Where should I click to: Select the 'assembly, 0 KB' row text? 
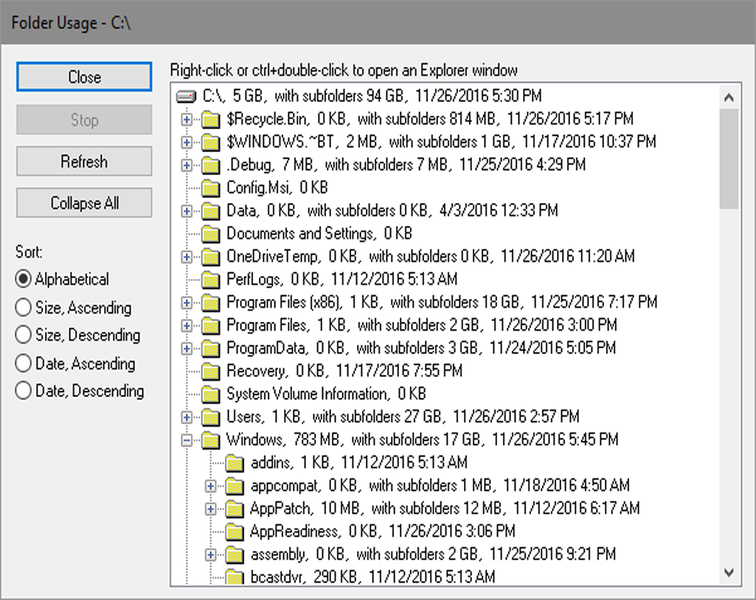point(433,554)
